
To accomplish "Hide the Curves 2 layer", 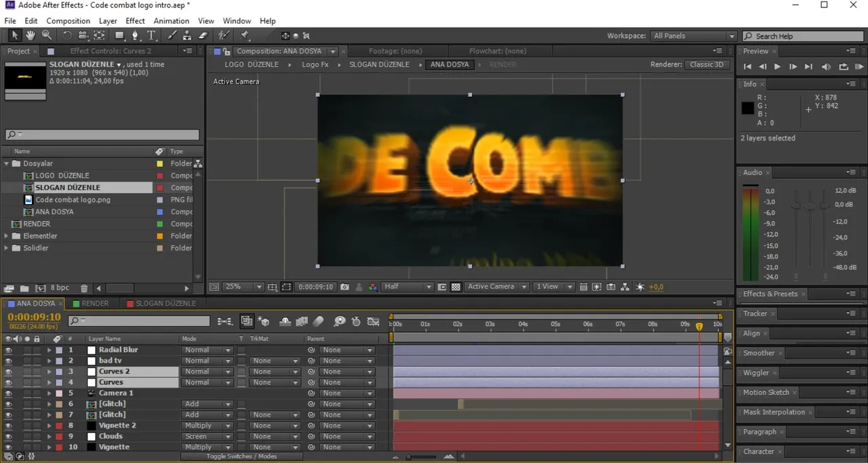I will click(9, 371).
